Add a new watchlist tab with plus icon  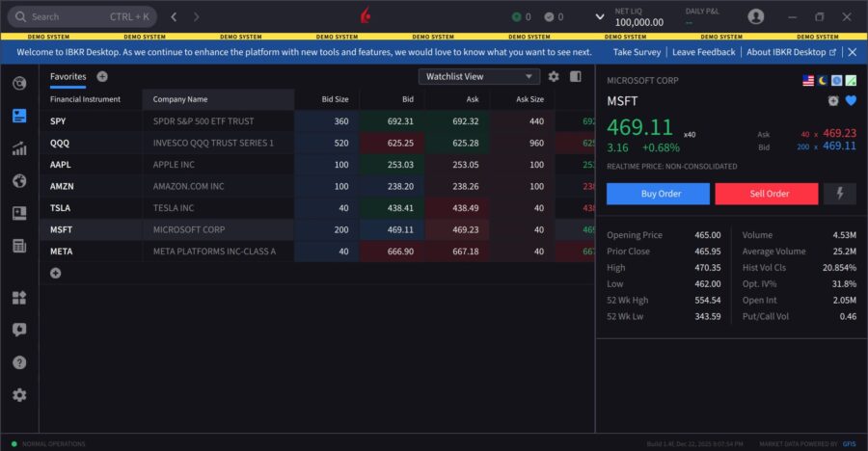(x=102, y=76)
